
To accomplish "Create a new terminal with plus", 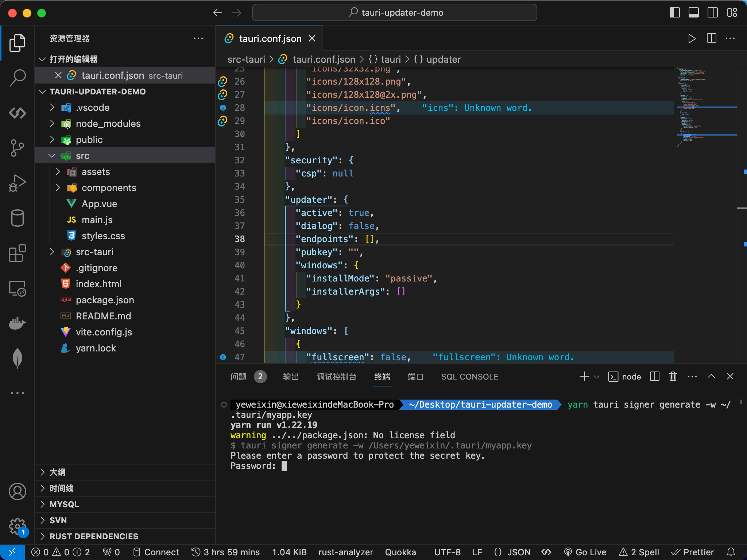I will [584, 376].
